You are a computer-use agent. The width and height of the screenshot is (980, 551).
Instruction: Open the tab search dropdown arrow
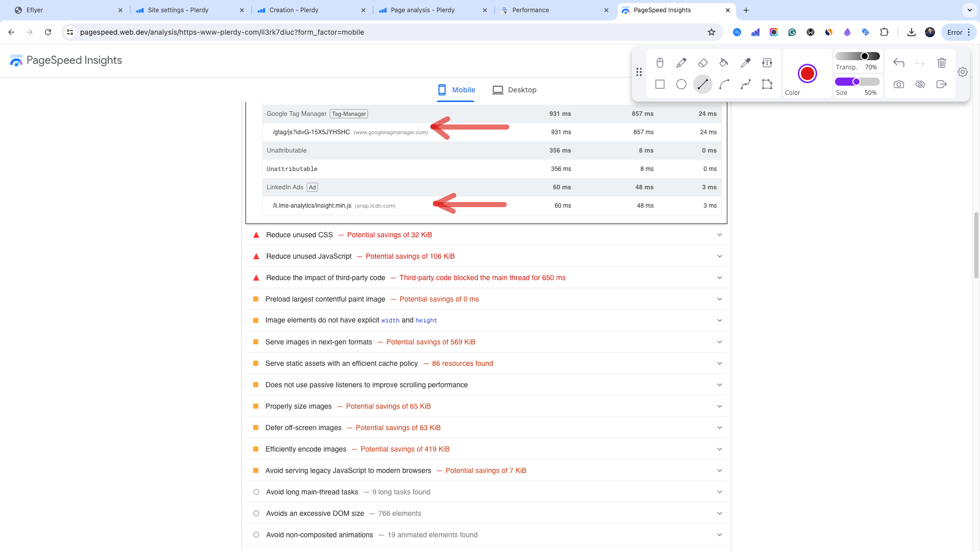(x=969, y=10)
